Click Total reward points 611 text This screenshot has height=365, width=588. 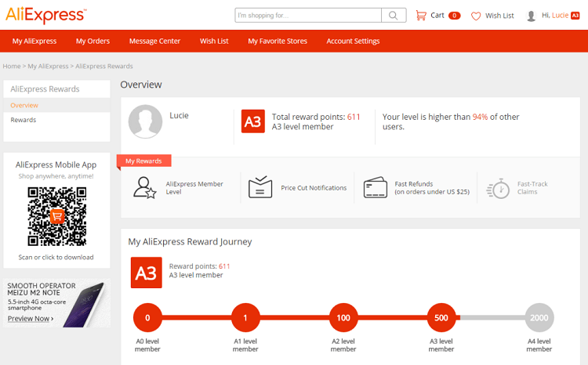(316, 117)
